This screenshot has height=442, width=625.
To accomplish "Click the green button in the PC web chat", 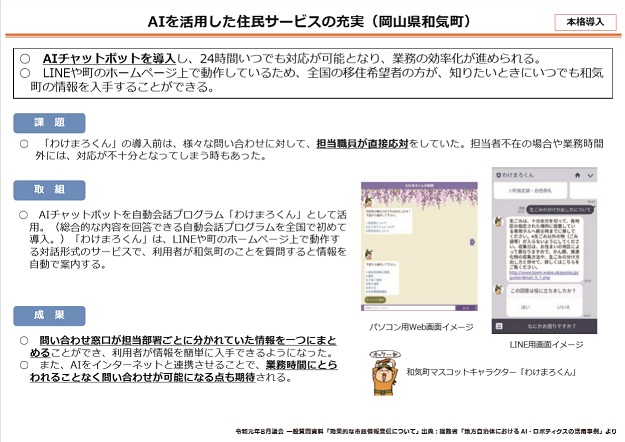I will pos(375,299).
